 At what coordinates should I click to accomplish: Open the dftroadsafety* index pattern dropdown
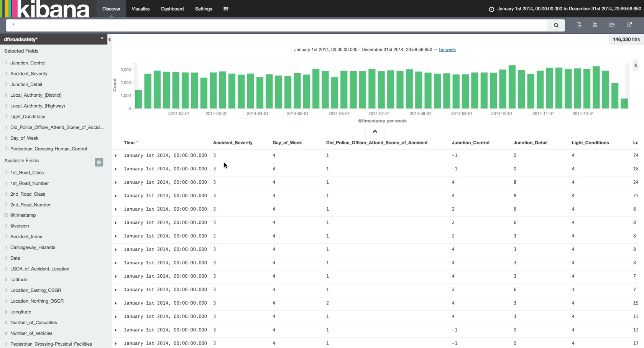click(102, 39)
